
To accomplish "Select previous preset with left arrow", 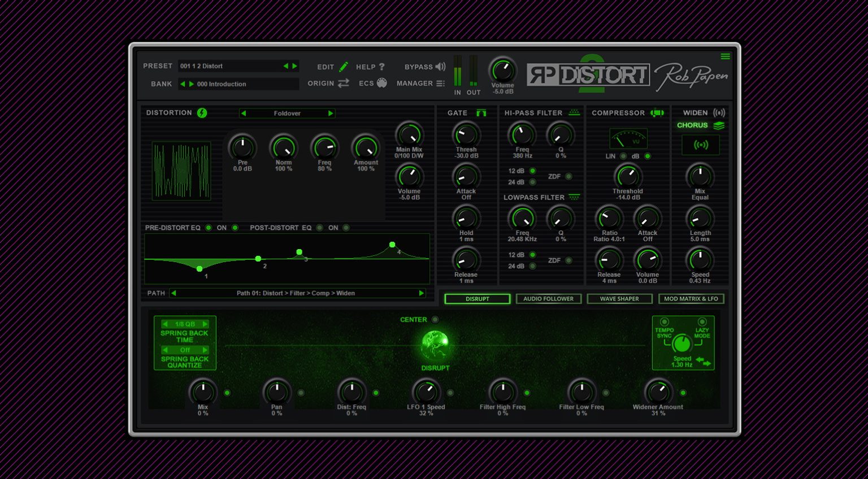I will click(285, 66).
